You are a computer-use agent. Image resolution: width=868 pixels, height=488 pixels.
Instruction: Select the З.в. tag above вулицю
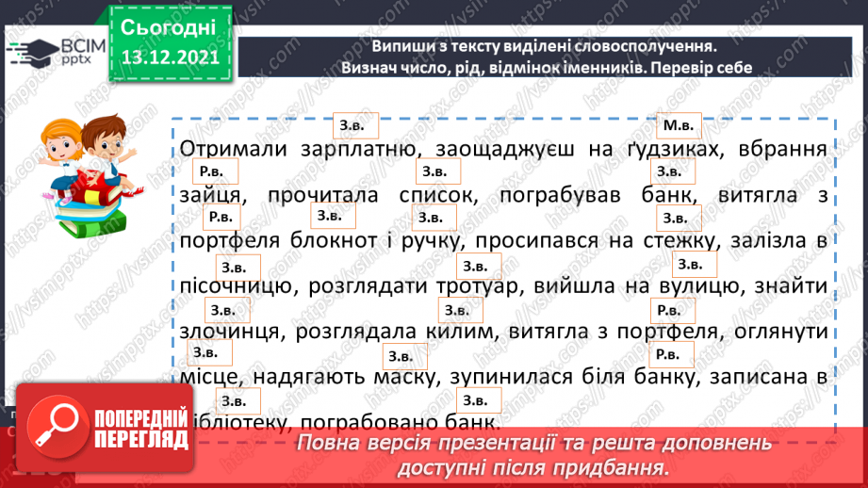click(x=694, y=265)
